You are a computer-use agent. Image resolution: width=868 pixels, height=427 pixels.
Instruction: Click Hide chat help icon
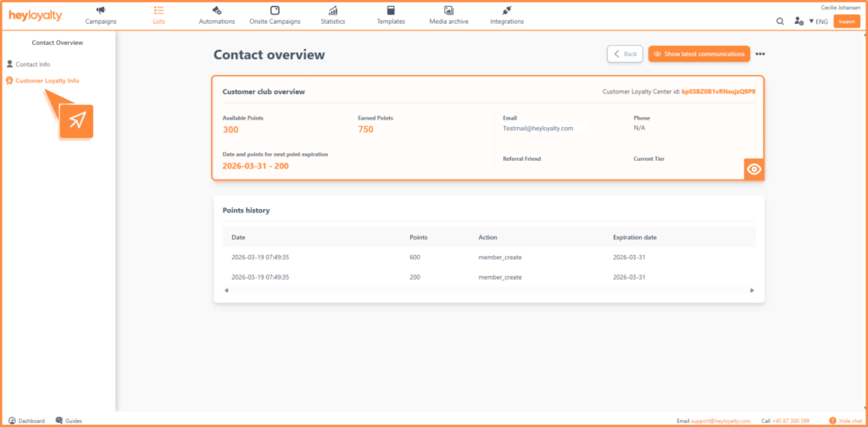pos(832,421)
